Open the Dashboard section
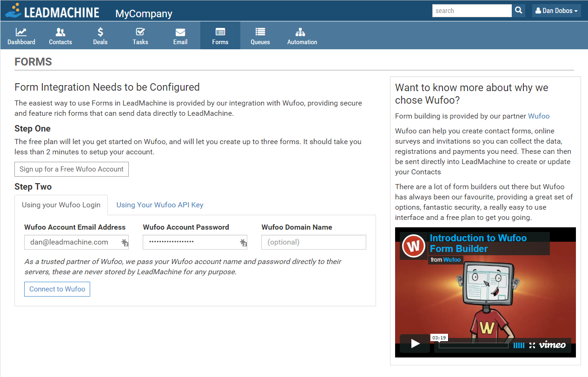 (x=21, y=36)
